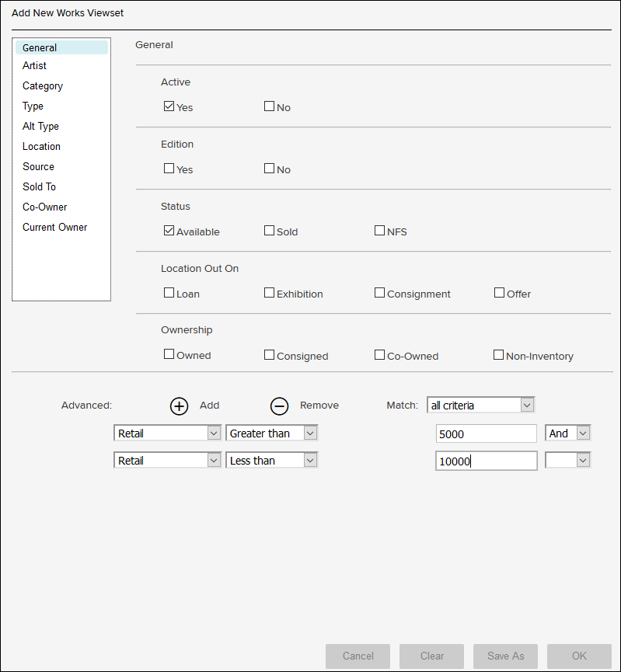621x672 pixels.
Task: Select the Sold To sidebar item
Action: click(39, 187)
